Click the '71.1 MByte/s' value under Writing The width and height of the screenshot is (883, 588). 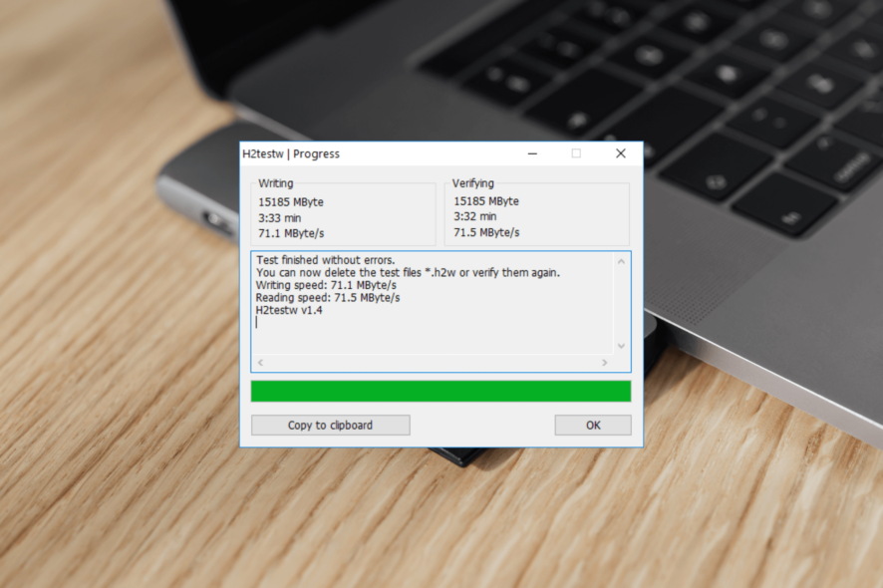click(291, 233)
